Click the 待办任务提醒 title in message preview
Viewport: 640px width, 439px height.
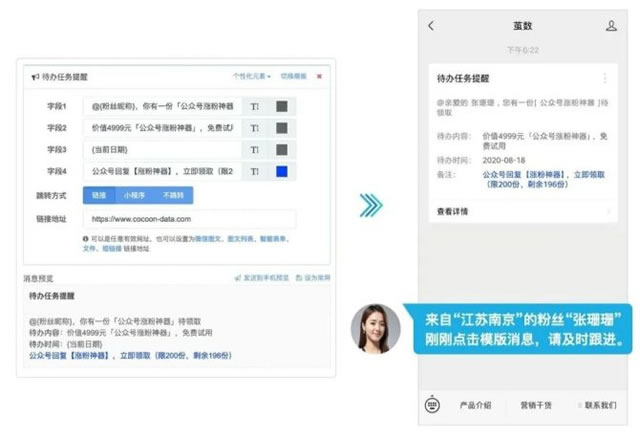[x=52, y=296]
